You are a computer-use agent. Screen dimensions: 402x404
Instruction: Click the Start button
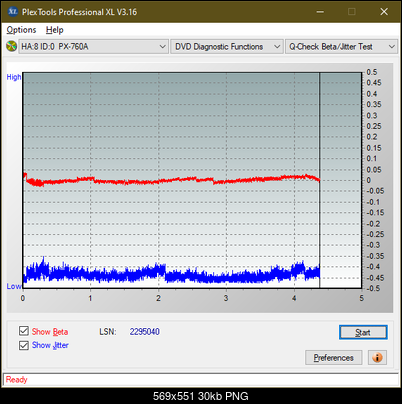tap(363, 332)
